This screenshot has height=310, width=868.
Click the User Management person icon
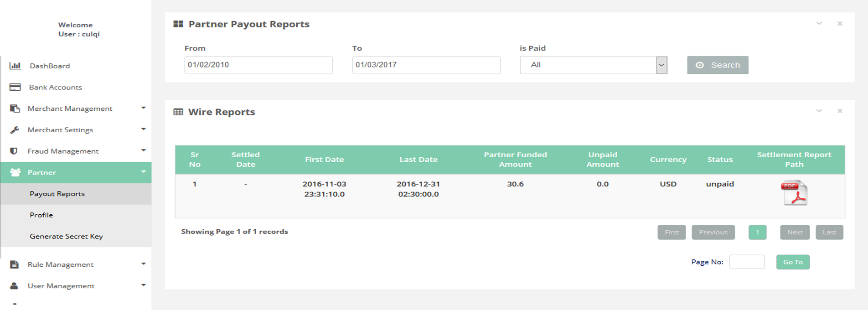click(x=15, y=286)
